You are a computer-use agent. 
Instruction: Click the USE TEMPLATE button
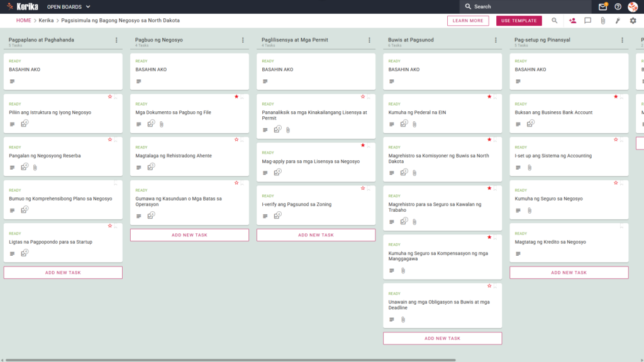(519, 21)
